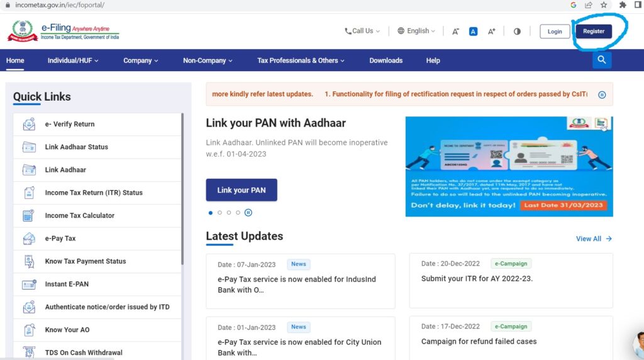Click the Register button
The width and height of the screenshot is (644, 360).
[594, 31]
